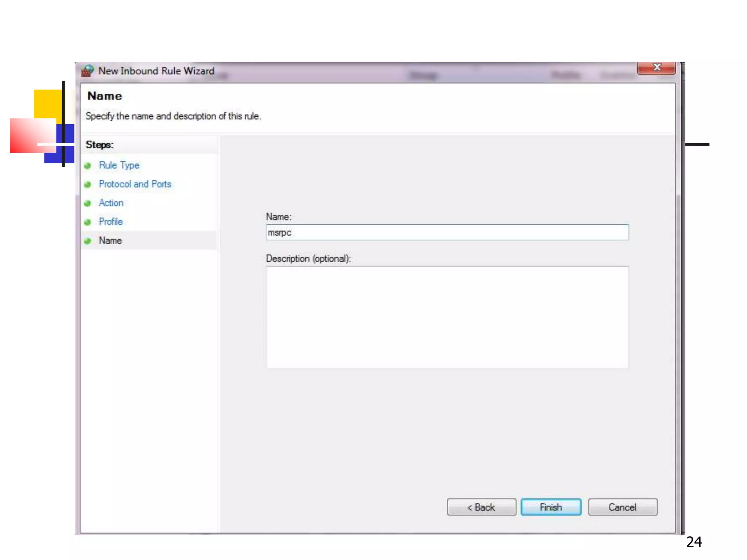The width and height of the screenshot is (747, 560).
Task: Jump to the Action step
Action: pyautogui.click(x=111, y=203)
